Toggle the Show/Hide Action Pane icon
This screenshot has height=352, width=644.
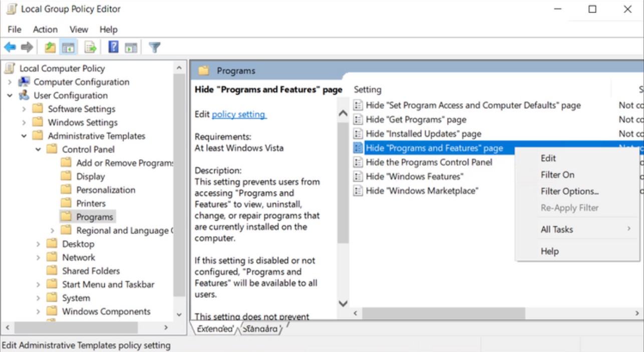131,48
